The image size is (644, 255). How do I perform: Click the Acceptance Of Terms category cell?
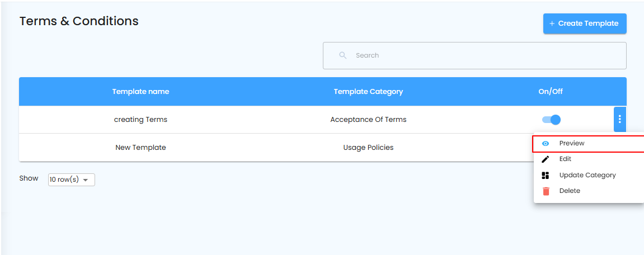click(x=368, y=120)
